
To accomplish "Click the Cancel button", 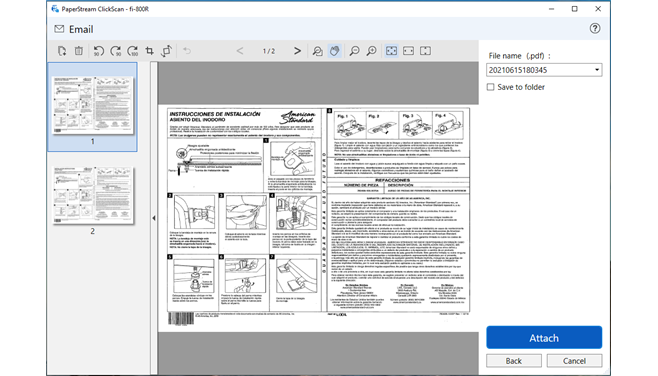I will pyautogui.click(x=574, y=361).
